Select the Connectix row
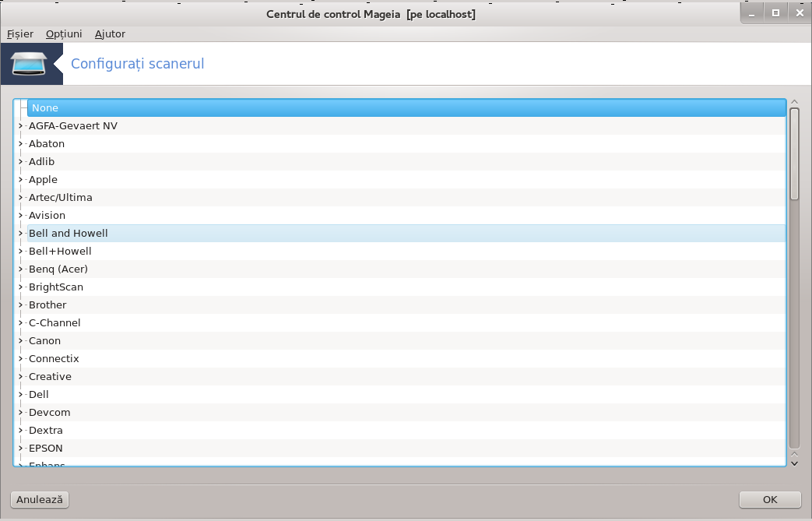Image resolution: width=812 pixels, height=521 pixels. click(406, 359)
